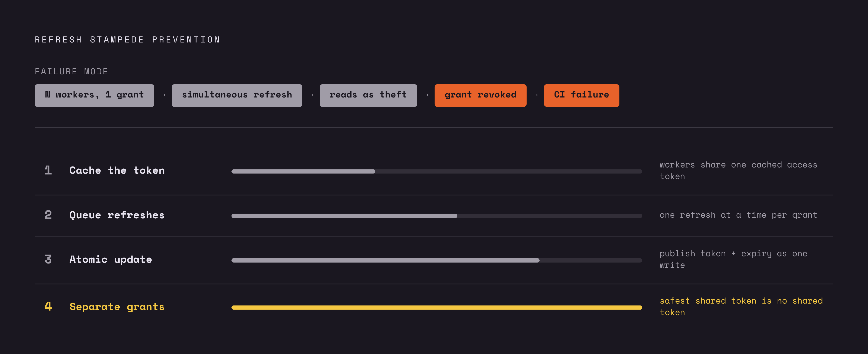
Task: Click the yellow Separate grants progress bar
Action: pyautogui.click(x=437, y=307)
